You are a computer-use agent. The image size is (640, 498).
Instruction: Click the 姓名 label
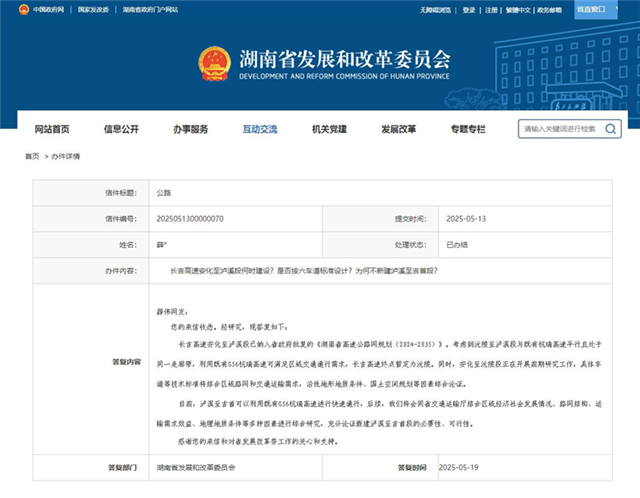128,245
